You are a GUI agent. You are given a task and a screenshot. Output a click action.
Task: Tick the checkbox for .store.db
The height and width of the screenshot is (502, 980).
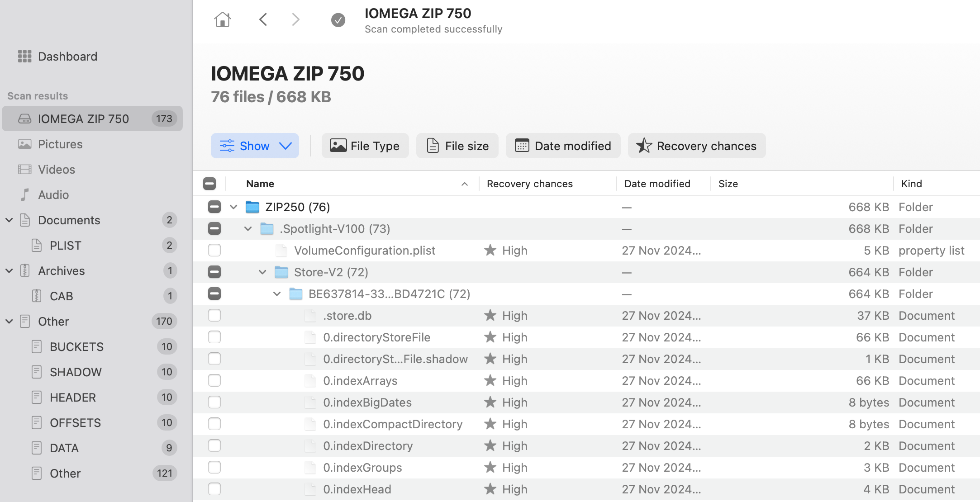(x=214, y=316)
